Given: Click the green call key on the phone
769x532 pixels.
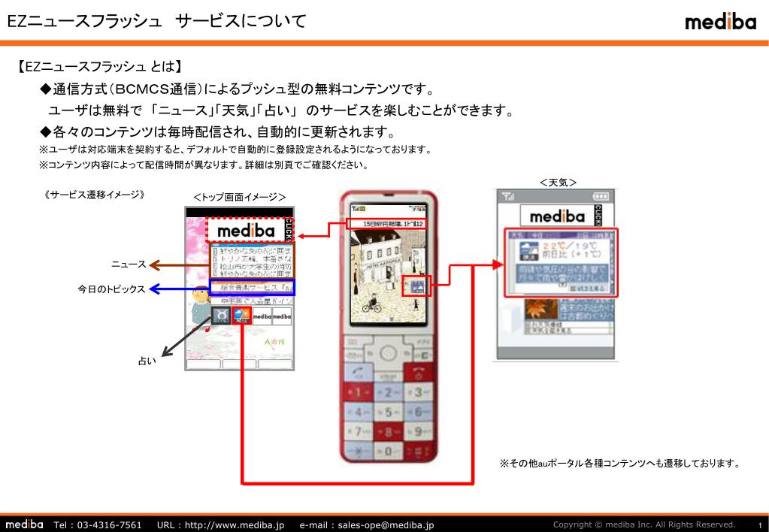Looking at the screenshot, I should point(359,373).
